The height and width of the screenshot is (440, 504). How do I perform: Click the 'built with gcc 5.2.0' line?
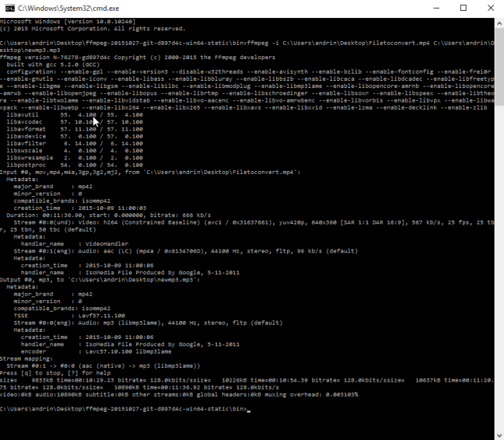point(53,64)
